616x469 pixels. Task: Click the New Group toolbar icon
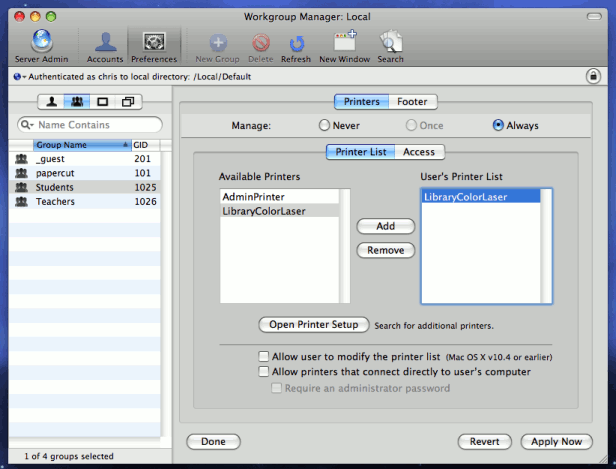click(218, 48)
